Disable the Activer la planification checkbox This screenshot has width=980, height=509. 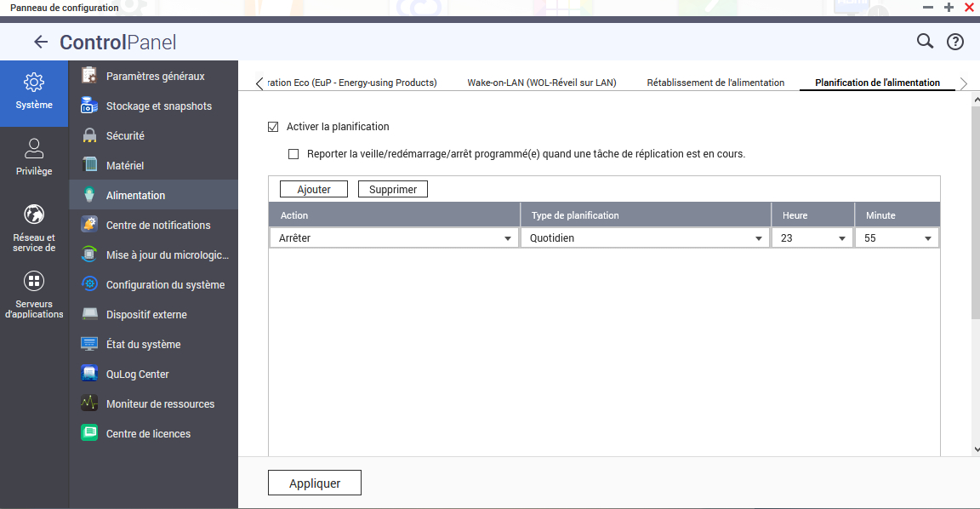pyautogui.click(x=273, y=127)
